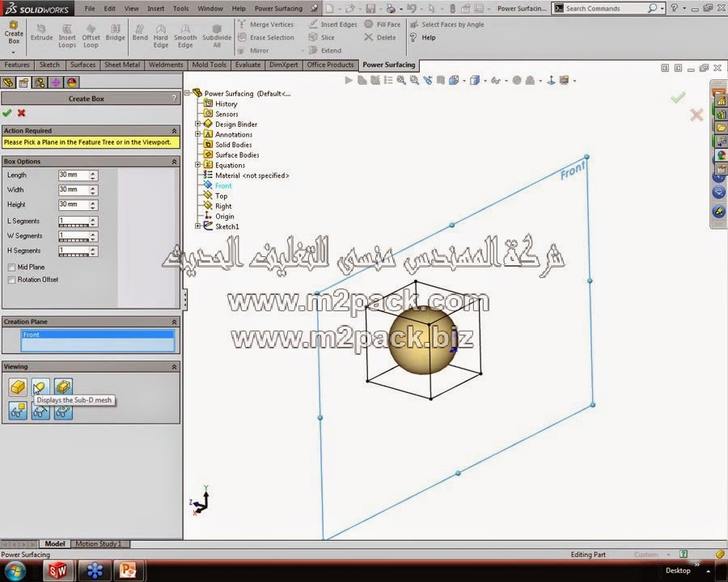
Task: Cancel Create Box with red X
Action: click(x=21, y=113)
